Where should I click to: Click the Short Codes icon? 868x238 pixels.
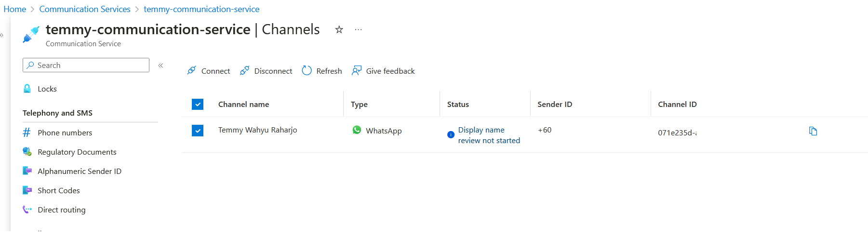[x=27, y=190]
